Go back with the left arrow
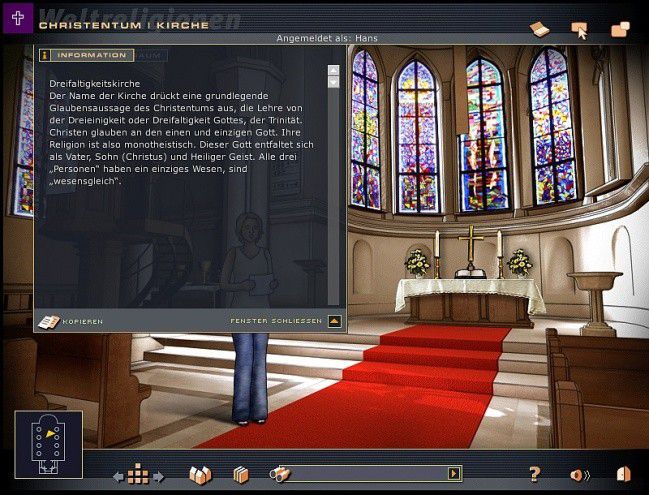The height and width of the screenshot is (495, 649). tap(118, 477)
